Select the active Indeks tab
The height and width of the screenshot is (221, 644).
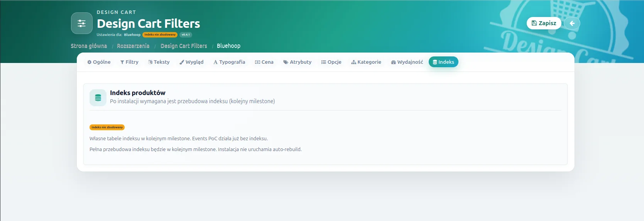443,62
